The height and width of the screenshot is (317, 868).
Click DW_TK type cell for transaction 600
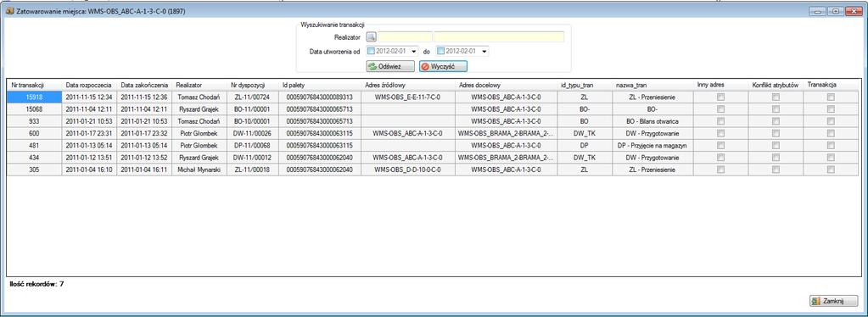click(x=585, y=133)
